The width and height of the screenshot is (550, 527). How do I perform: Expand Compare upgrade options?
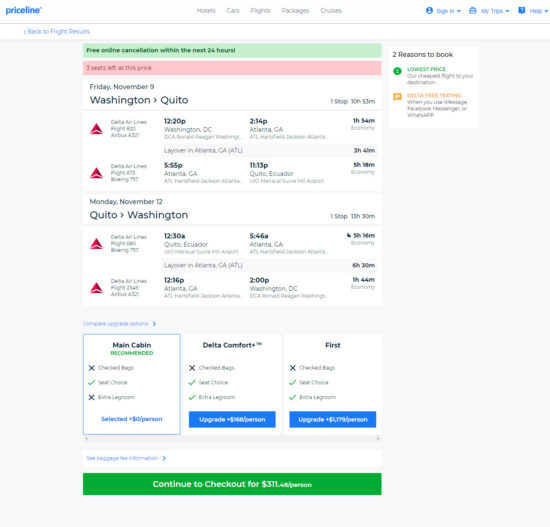pos(120,323)
